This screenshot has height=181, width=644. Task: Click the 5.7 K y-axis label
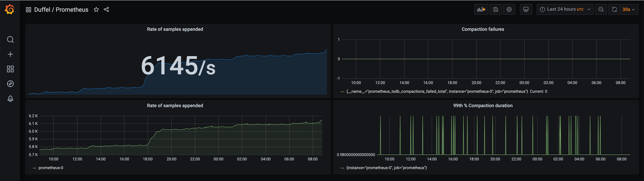pos(33,155)
